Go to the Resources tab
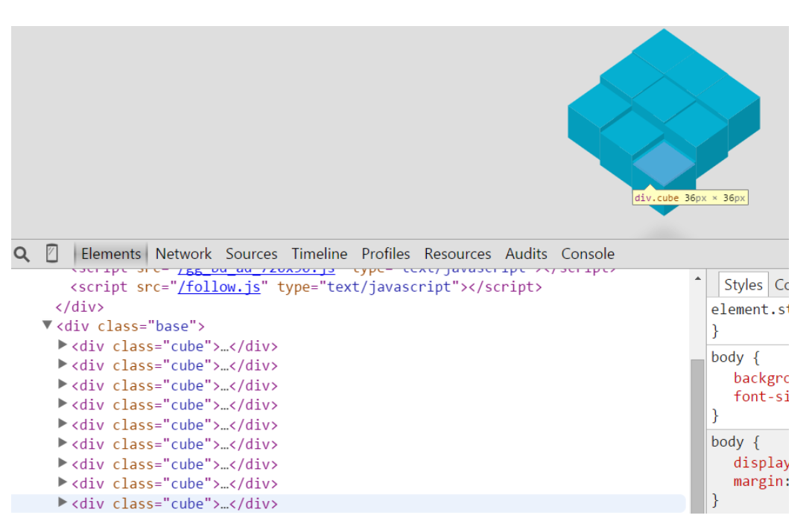The image size is (812, 524). click(457, 254)
